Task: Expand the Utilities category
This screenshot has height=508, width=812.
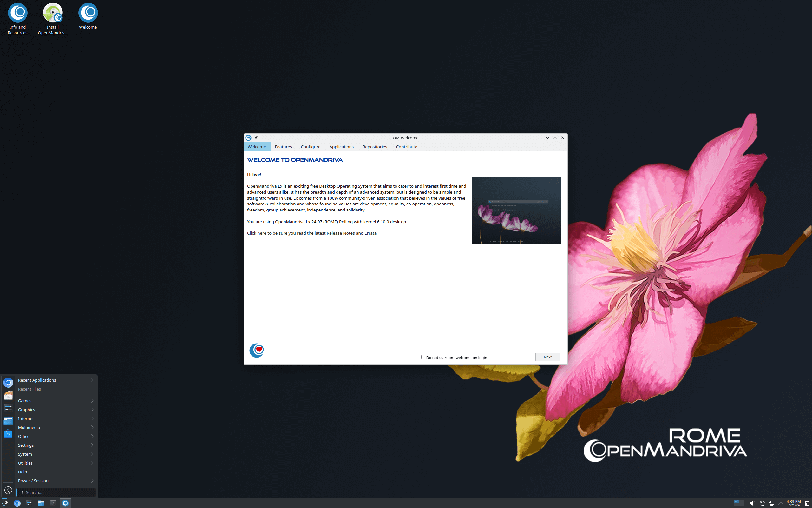Action: click(56, 463)
